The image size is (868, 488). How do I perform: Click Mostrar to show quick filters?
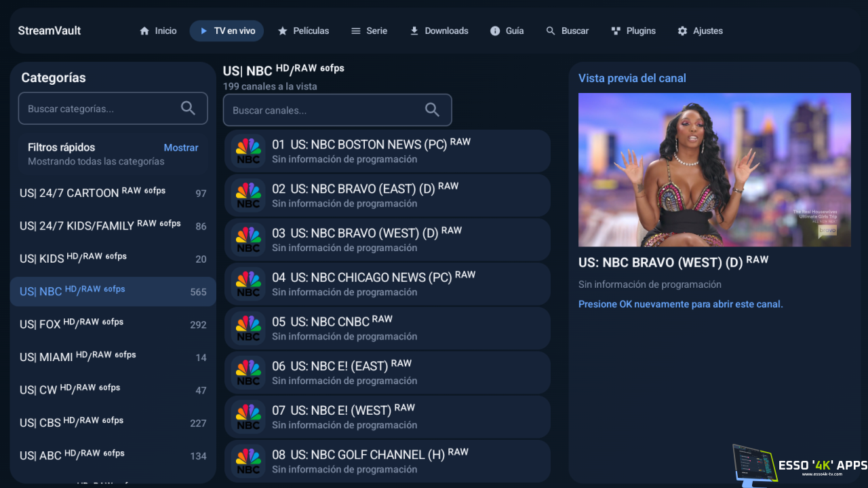(181, 147)
